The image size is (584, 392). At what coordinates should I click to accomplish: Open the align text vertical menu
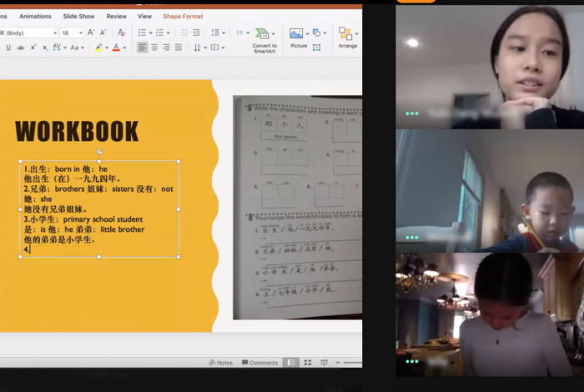(x=218, y=48)
